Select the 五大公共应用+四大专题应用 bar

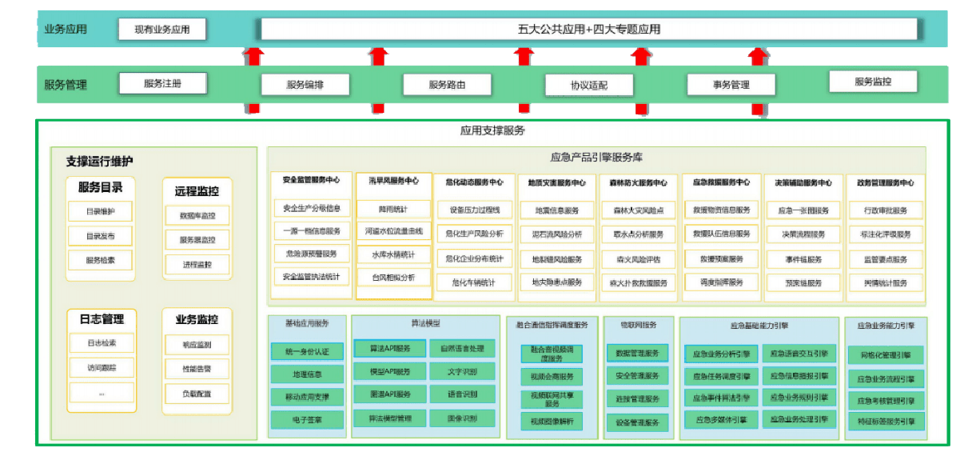click(x=588, y=30)
